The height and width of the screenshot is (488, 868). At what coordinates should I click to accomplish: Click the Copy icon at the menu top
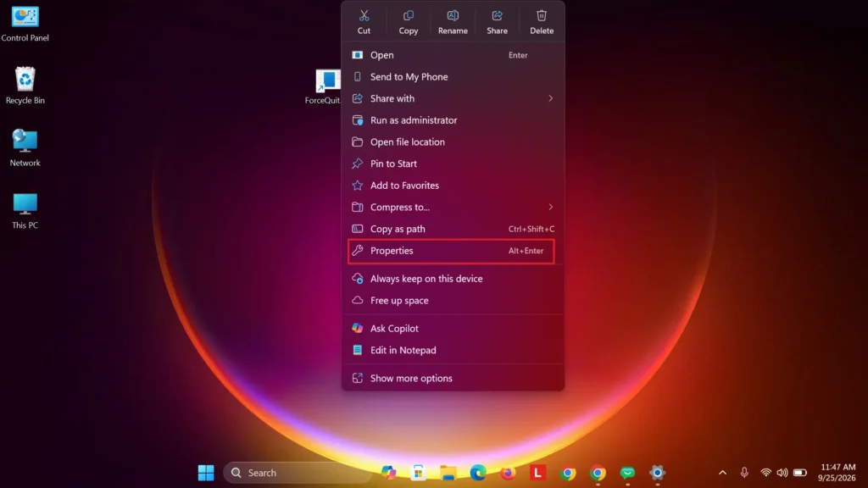409,15
